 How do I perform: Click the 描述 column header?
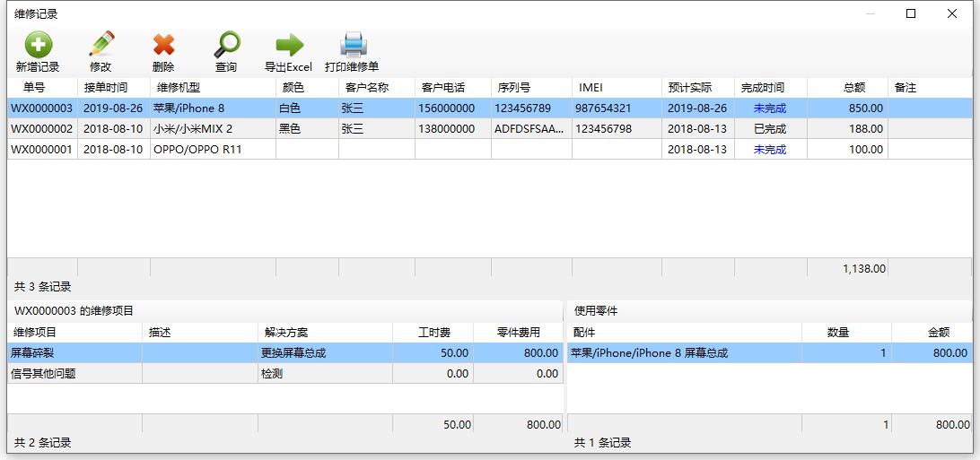point(200,333)
